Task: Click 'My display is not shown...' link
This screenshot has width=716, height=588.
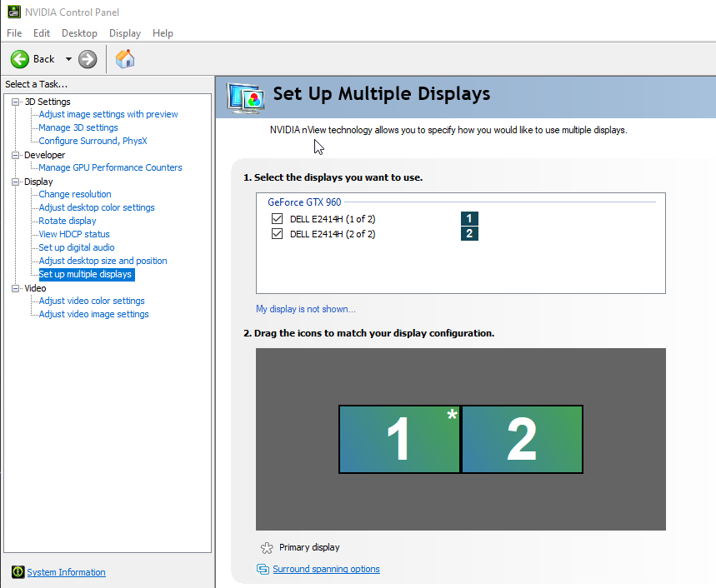Action: (x=305, y=309)
